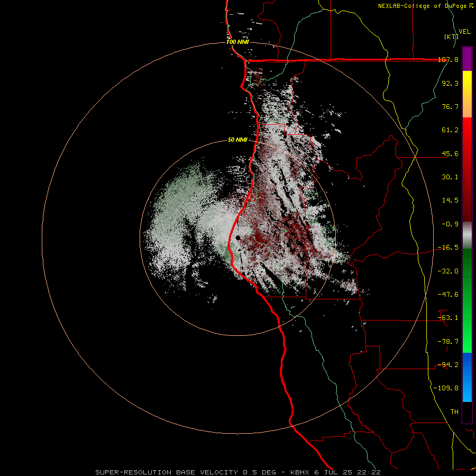This screenshot has width=476, height=476.
Task: Click the 92.3 legend value
Action: [450, 83]
